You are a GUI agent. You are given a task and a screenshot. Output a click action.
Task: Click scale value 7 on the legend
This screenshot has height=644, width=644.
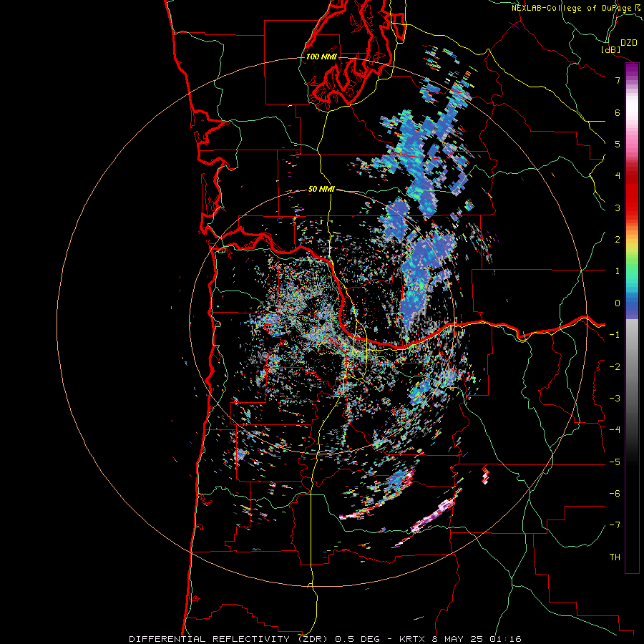pos(618,80)
